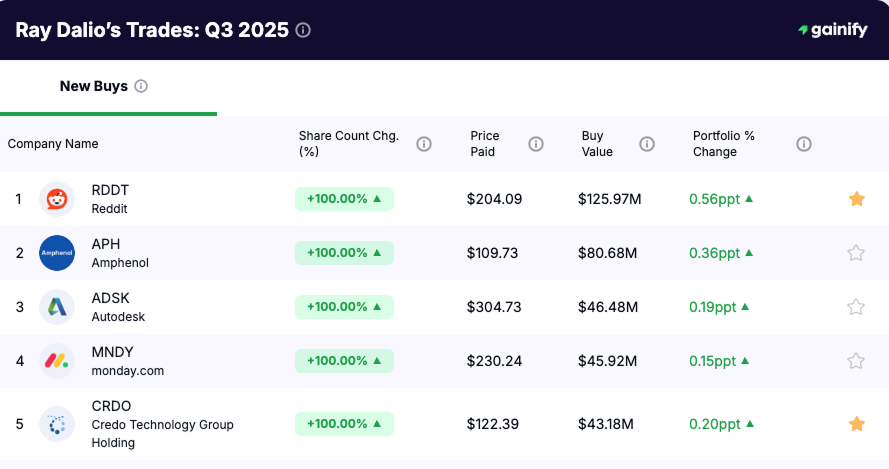Open the MNDY ticker link
Image resolution: width=889 pixels, height=469 pixels.
point(112,352)
